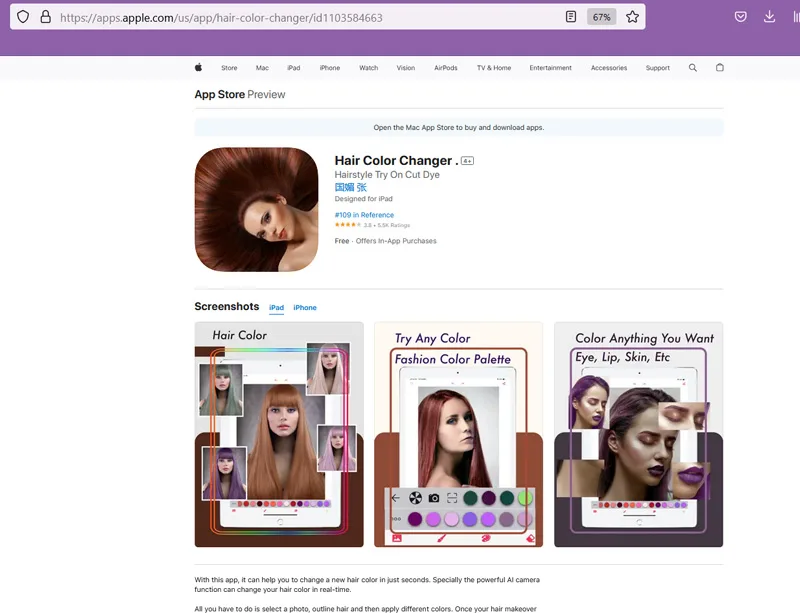Open the TV & Home menu item
This screenshot has height=613, width=800.
coord(494,68)
